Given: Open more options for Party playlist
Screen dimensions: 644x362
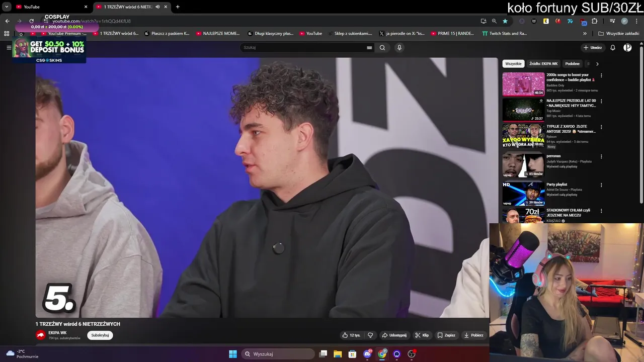Looking at the screenshot, I should coord(601,185).
